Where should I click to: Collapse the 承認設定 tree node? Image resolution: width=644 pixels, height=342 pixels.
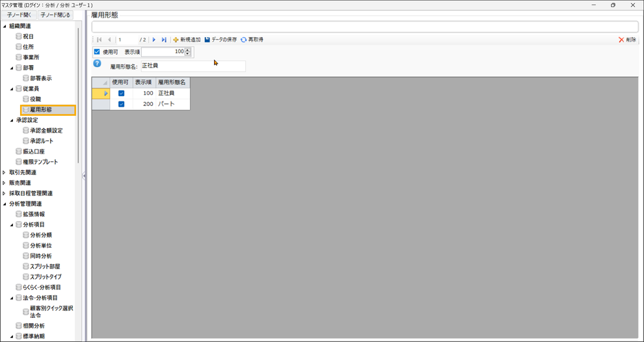click(x=12, y=120)
